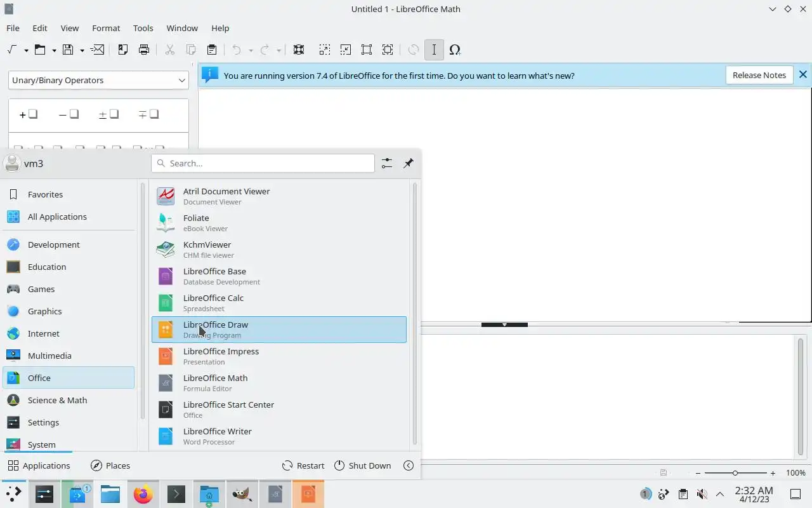Screen dimensions: 812x508
Task: Click the Open file folder icon
Action: point(40,50)
